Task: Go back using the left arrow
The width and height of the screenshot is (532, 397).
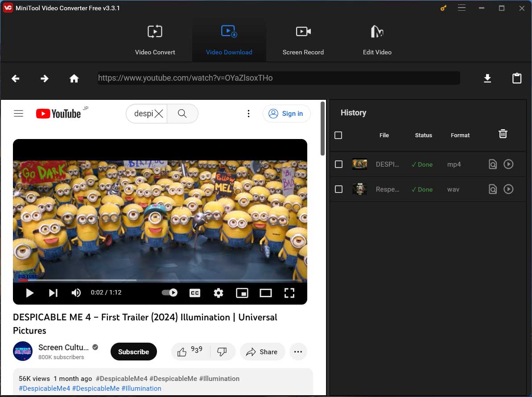Action: click(15, 79)
